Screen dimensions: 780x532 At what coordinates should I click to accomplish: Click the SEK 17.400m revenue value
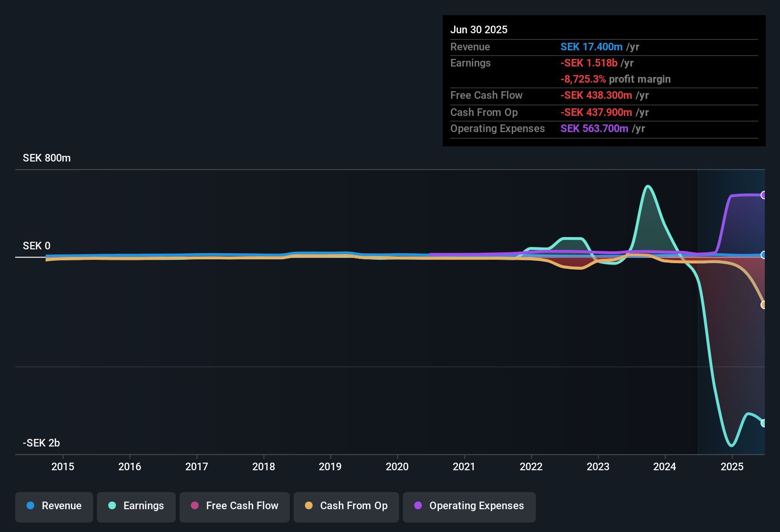[x=591, y=47]
